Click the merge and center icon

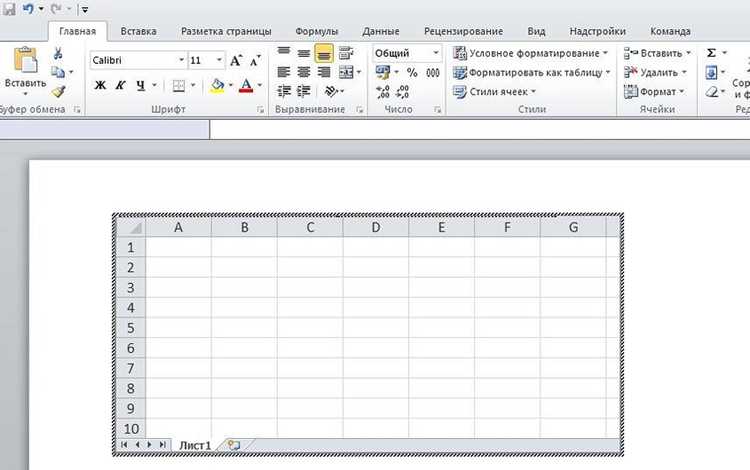346,72
